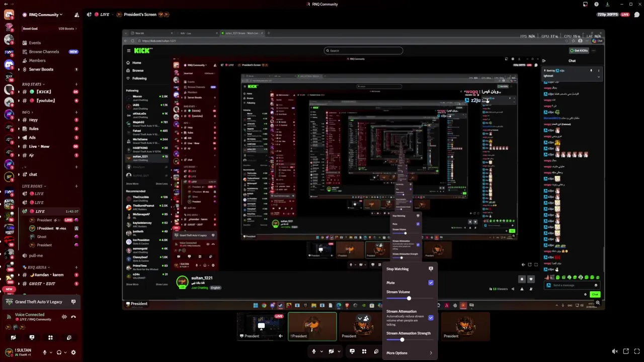The height and width of the screenshot is (362, 644).
Task: Open microphone options arrow in control bar
Action: [x=321, y=351]
